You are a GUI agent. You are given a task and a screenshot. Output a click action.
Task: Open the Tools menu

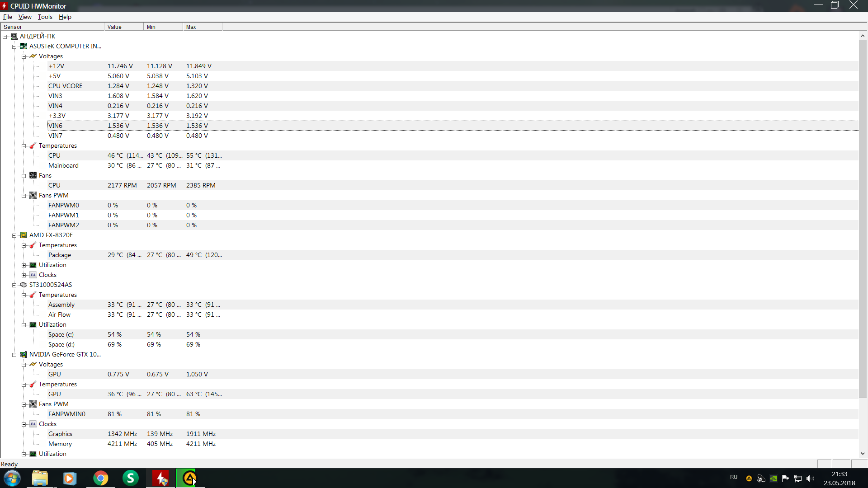pos(45,17)
